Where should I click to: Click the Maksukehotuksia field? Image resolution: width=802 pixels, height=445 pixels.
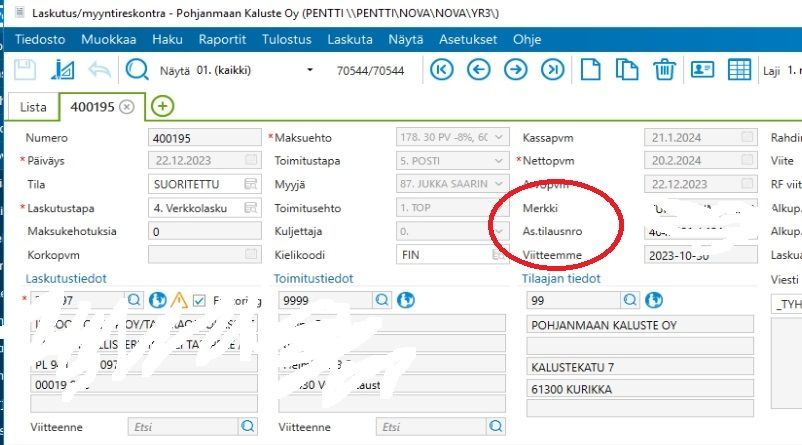pos(205,231)
